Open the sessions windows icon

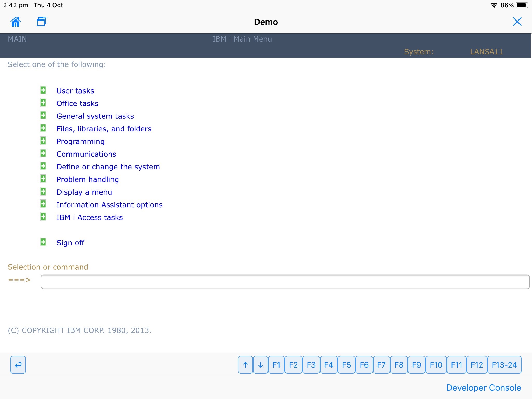click(x=41, y=22)
